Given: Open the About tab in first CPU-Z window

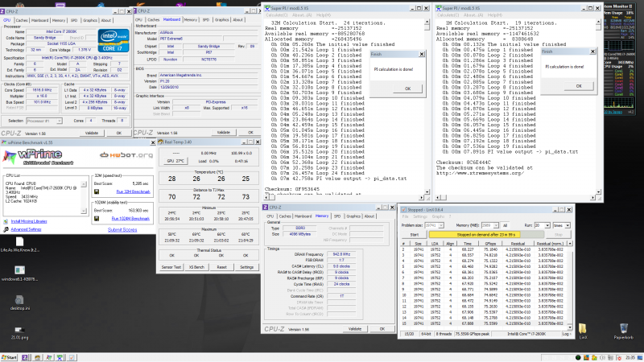Looking at the screenshot, I should point(106,20).
